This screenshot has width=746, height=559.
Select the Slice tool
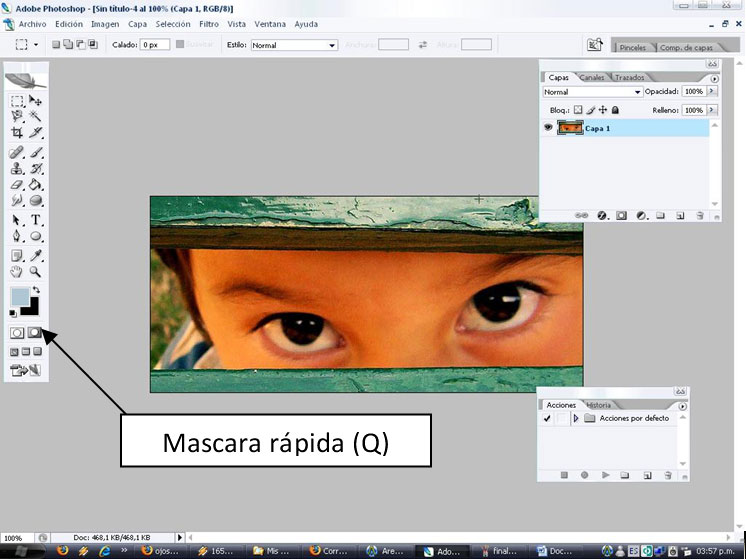point(35,132)
